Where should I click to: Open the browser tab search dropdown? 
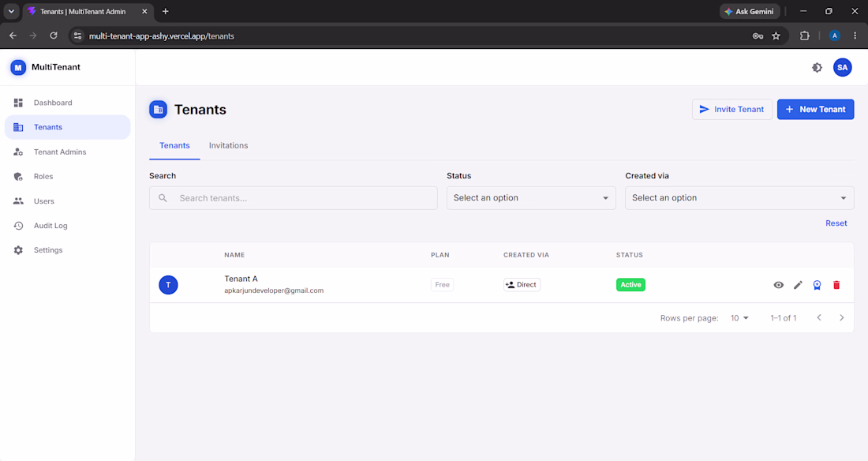[x=11, y=11]
